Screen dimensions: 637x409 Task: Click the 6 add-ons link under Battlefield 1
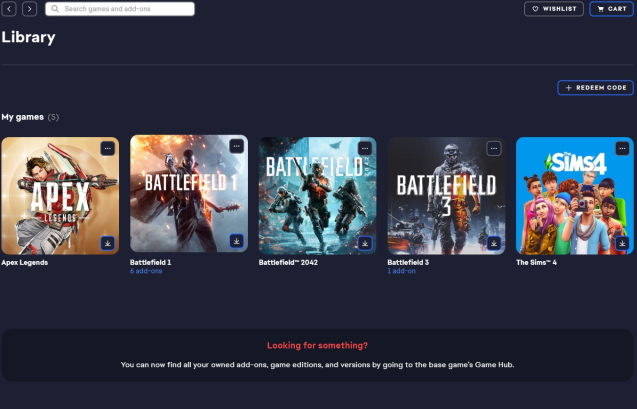click(146, 271)
